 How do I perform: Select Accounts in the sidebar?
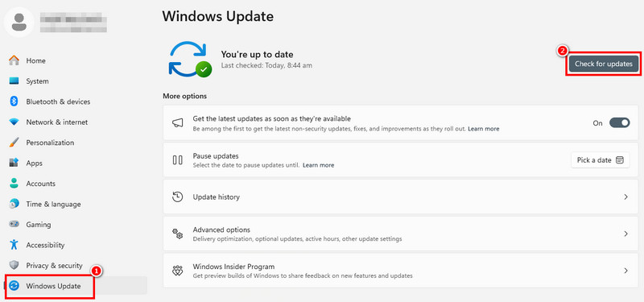[41, 184]
